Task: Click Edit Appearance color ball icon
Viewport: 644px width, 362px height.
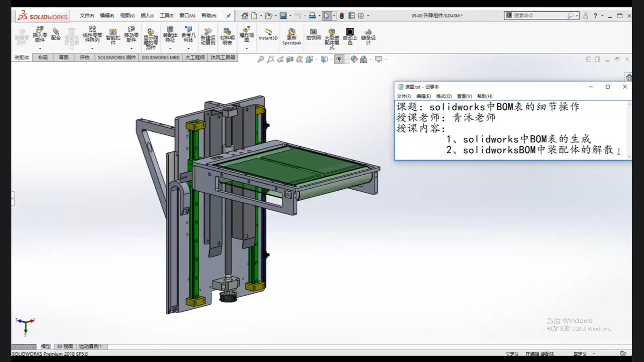Action: point(354,59)
